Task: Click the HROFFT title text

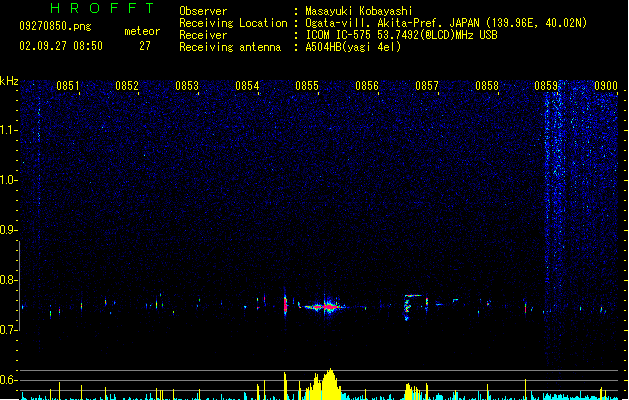Action: pos(103,8)
